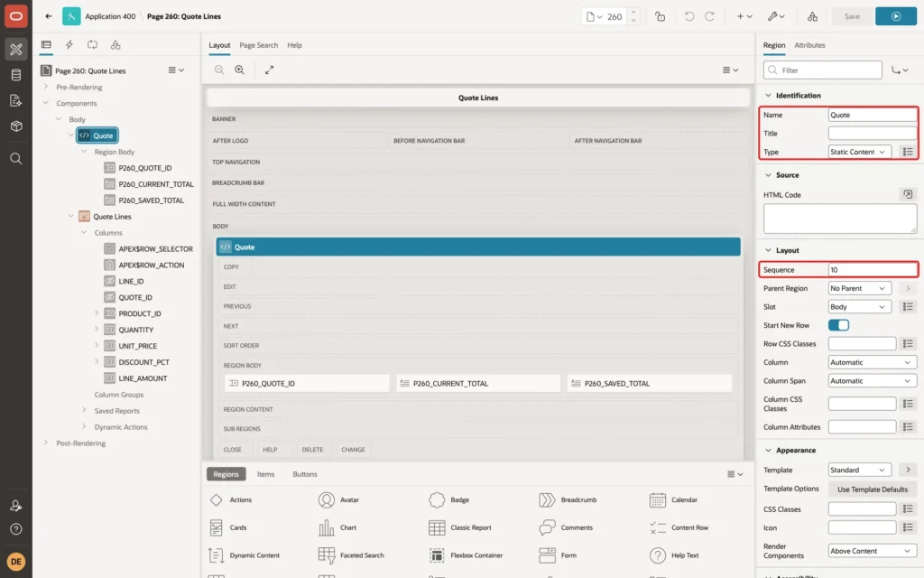Open the HTML Code editor icon
The height and width of the screenshot is (578, 924).
[x=908, y=194]
